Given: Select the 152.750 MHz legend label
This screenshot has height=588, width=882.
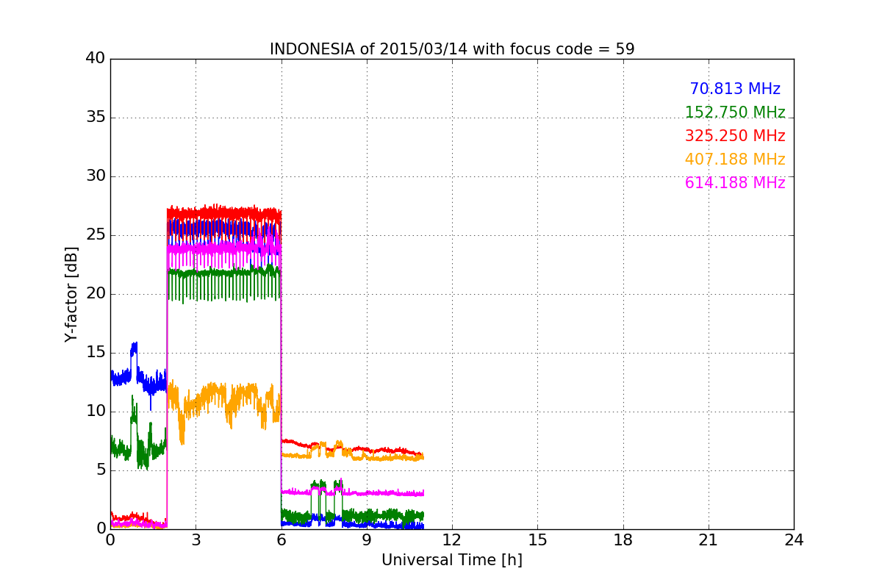Looking at the screenshot, I should pos(735,112).
